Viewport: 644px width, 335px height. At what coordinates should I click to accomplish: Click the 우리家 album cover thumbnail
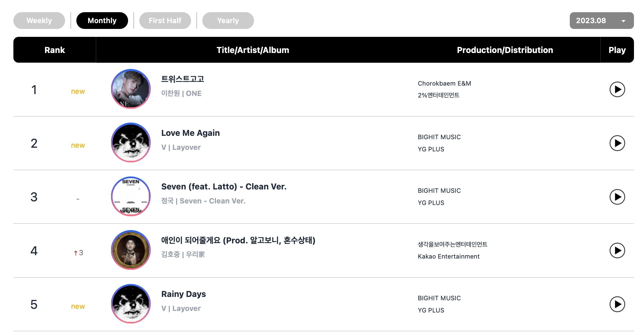(131, 250)
